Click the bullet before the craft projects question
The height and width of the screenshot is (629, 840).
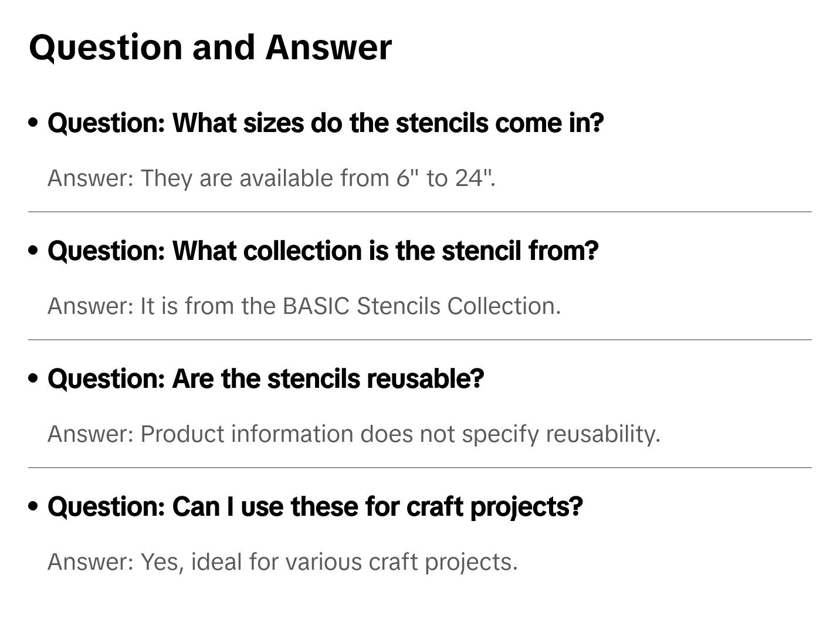(x=33, y=506)
